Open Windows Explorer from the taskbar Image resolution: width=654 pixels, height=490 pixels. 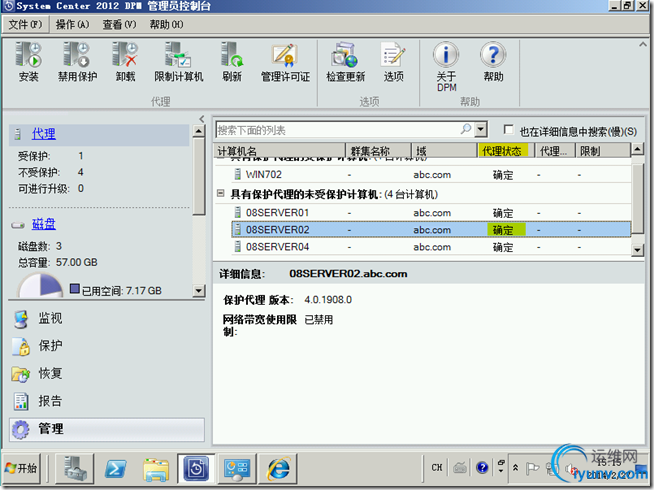(x=156, y=468)
